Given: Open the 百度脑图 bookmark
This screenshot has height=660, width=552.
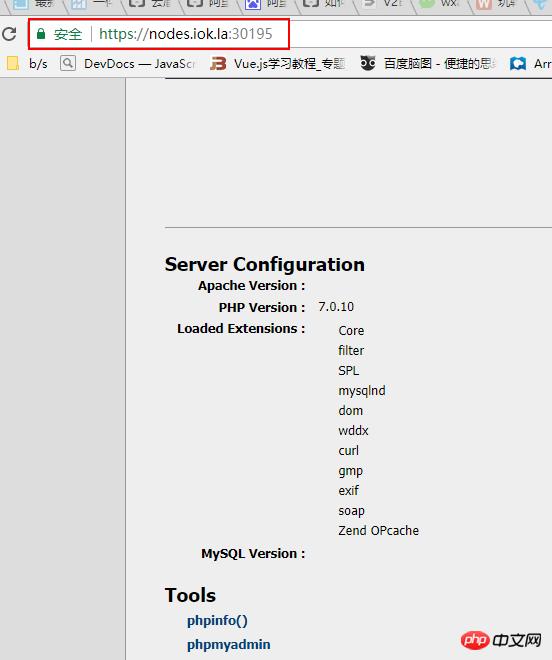Looking at the screenshot, I should pyautogui.click(x=440, y=64).
